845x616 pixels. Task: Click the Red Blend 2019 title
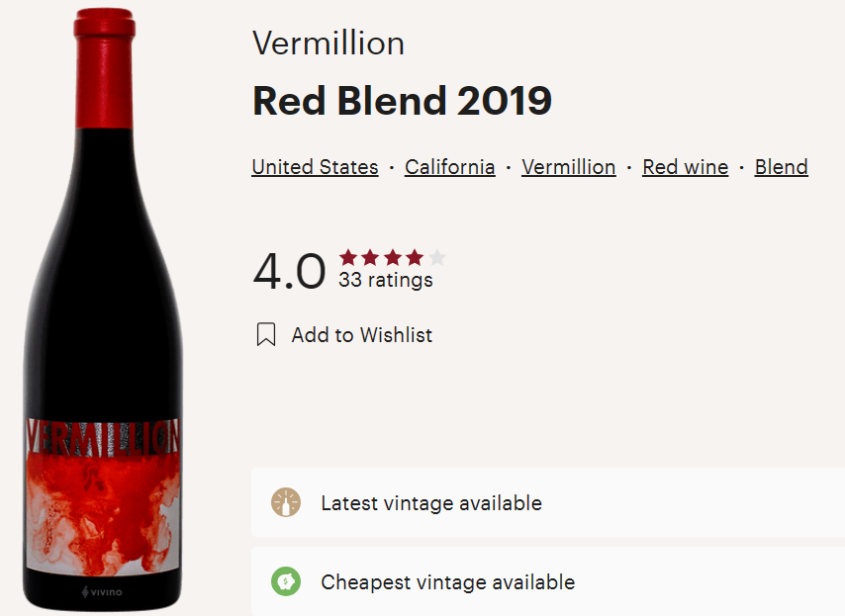(402, 101)
